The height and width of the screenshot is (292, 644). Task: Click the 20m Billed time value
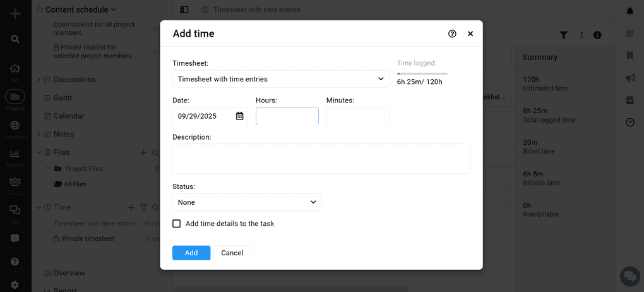[x=530, y=142]
